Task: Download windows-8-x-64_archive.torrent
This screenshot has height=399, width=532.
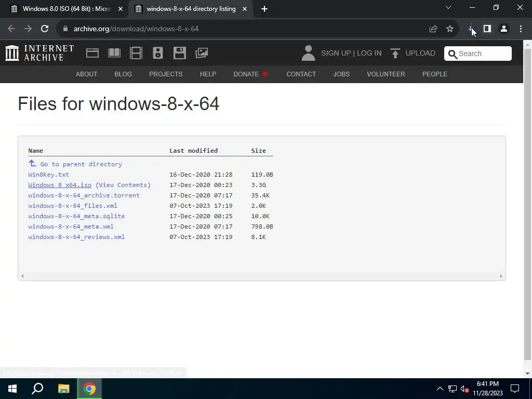Action: (x=84, y=195)
